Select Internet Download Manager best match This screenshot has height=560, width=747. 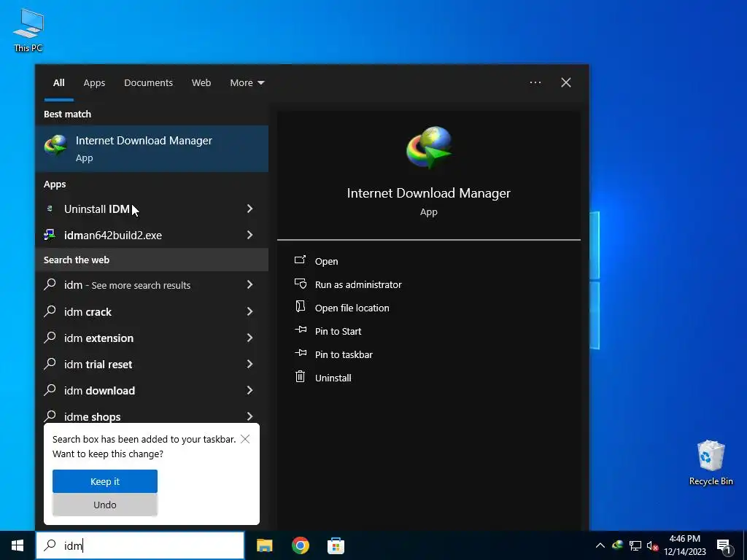(152, 149)
